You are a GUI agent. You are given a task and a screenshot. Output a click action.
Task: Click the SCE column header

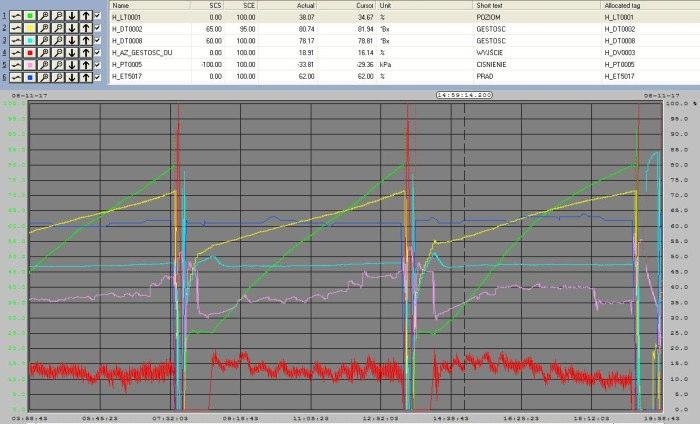241,5
